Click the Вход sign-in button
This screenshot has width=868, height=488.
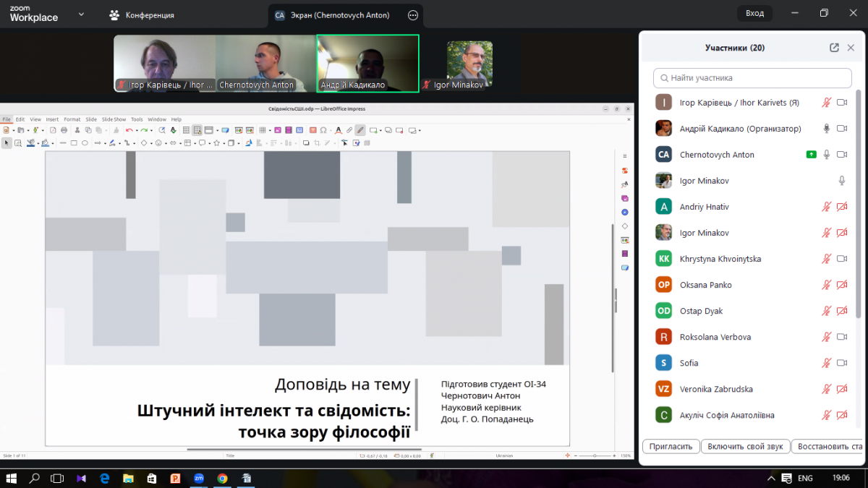[754, 13]
